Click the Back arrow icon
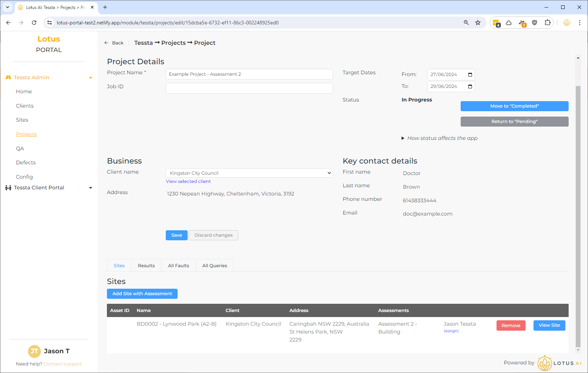The width and height of the screenshot is (588, 373). click(x=106, y=43)
